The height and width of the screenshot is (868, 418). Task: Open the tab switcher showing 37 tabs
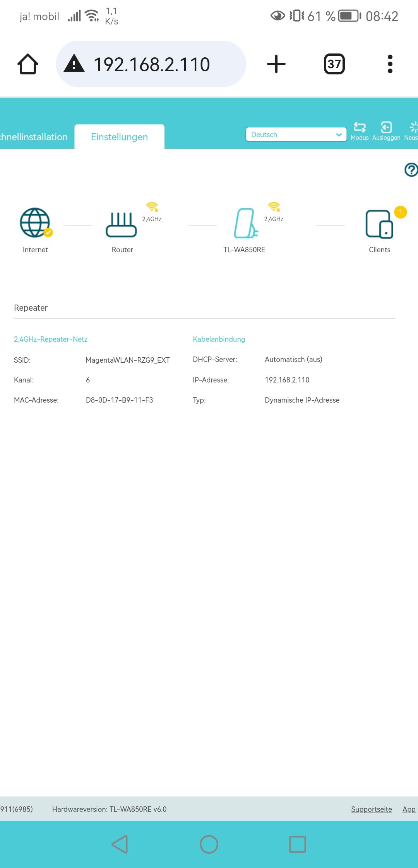[334, 64]
